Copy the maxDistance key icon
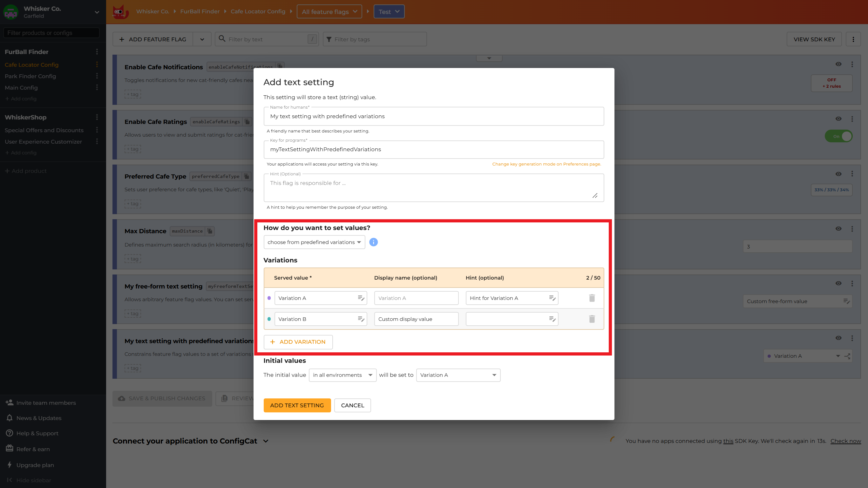 pos(210,231)
